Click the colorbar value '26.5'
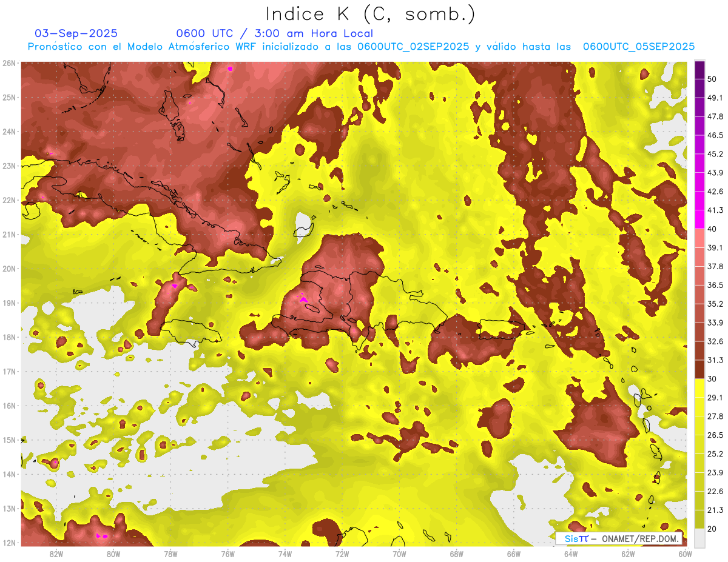The image size is (728, 562). coord(715,435)
